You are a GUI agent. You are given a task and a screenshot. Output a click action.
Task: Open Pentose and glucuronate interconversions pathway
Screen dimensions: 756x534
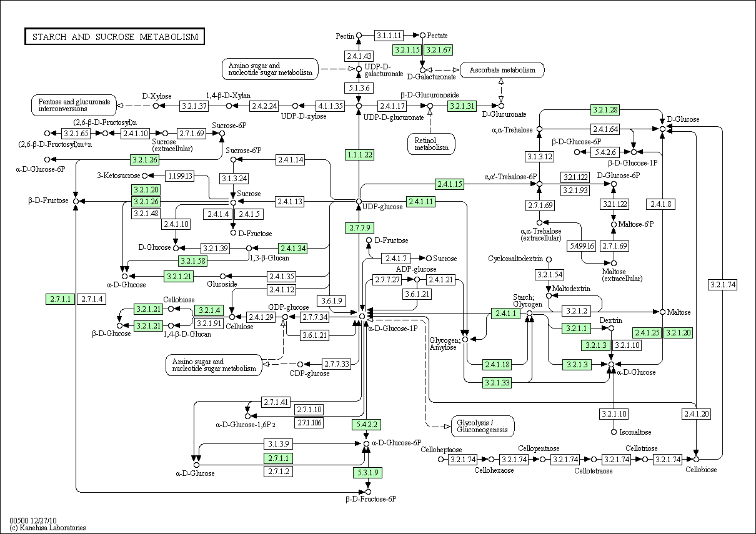[x=74, y=106]
